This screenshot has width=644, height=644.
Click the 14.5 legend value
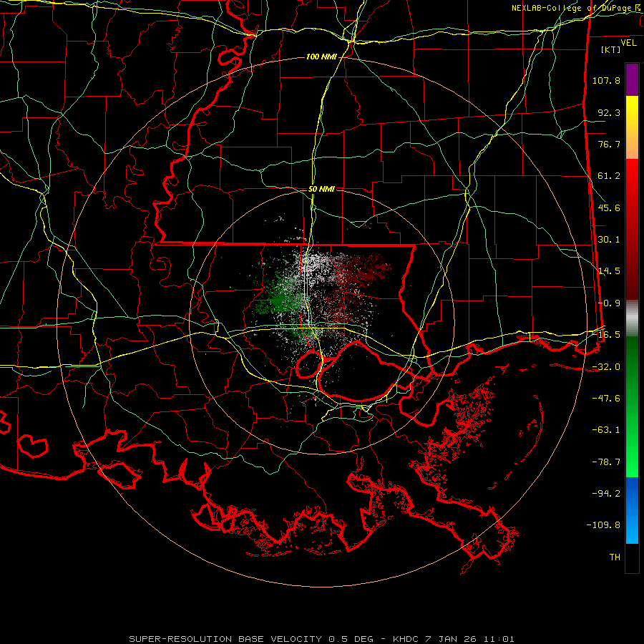[609, 271]
